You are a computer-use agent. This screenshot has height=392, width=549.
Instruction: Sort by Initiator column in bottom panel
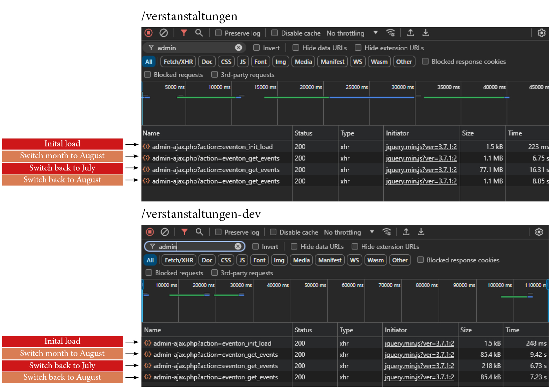[420, 330]
